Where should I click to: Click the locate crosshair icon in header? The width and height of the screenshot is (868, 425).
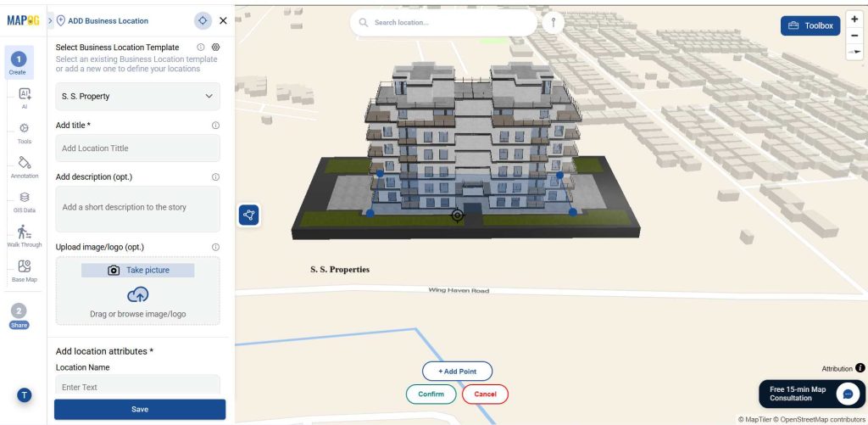pyautogui.click(x=203, y=20)
